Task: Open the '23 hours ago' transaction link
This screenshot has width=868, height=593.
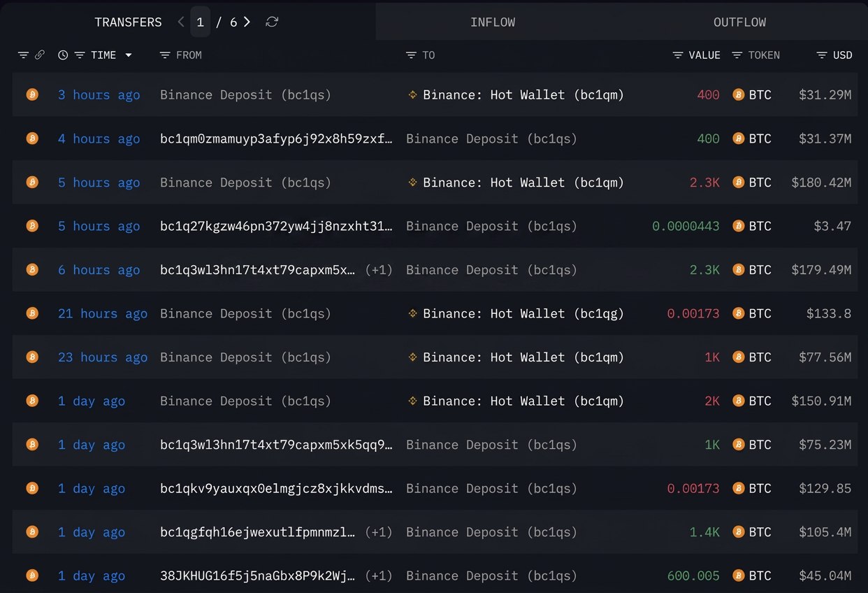Action: pos(103,357)
